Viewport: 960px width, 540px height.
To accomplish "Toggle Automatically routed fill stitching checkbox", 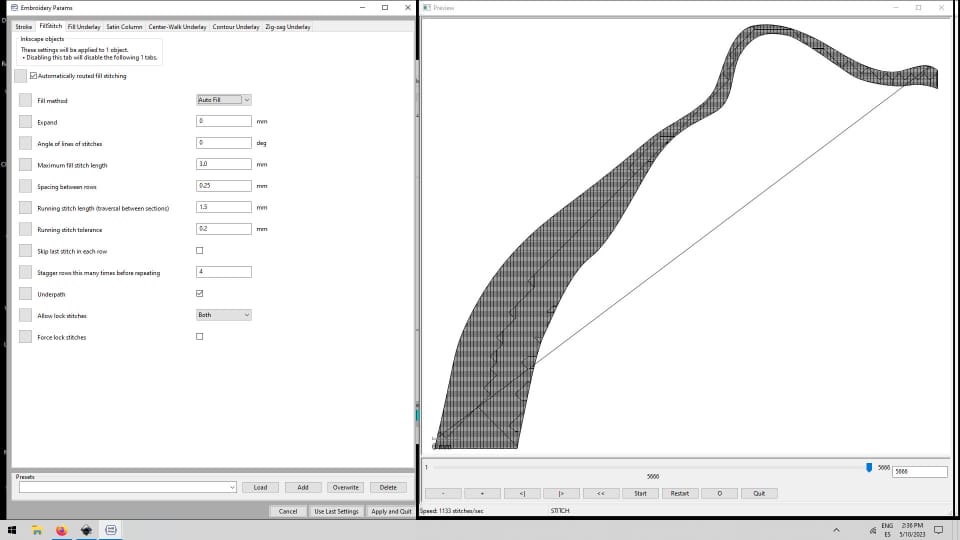I will (33, 76).
